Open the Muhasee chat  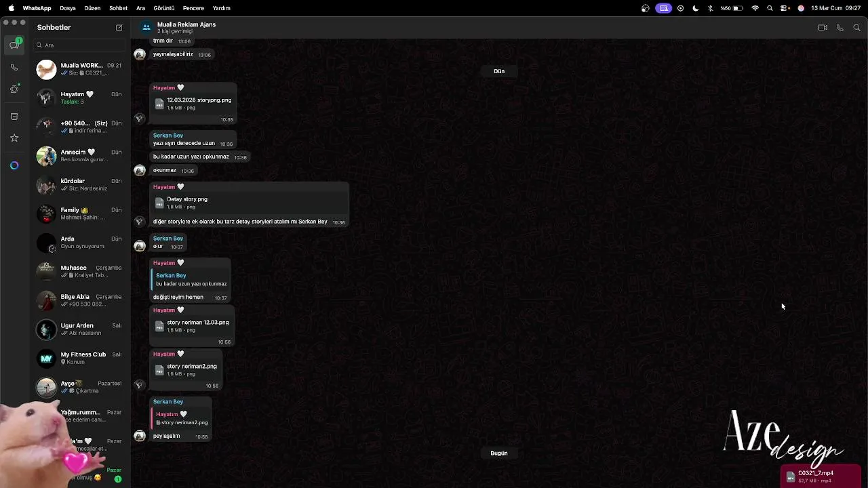click(x=79, y=271)
